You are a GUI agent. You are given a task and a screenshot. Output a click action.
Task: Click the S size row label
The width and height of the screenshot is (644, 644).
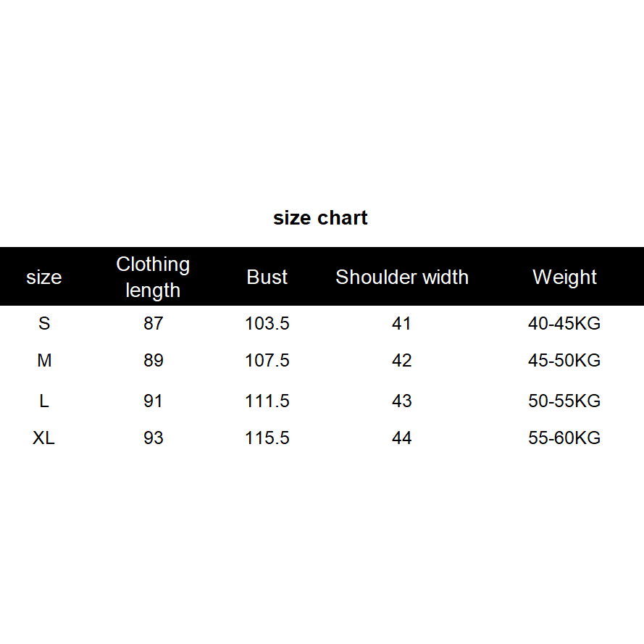(44, 324)
